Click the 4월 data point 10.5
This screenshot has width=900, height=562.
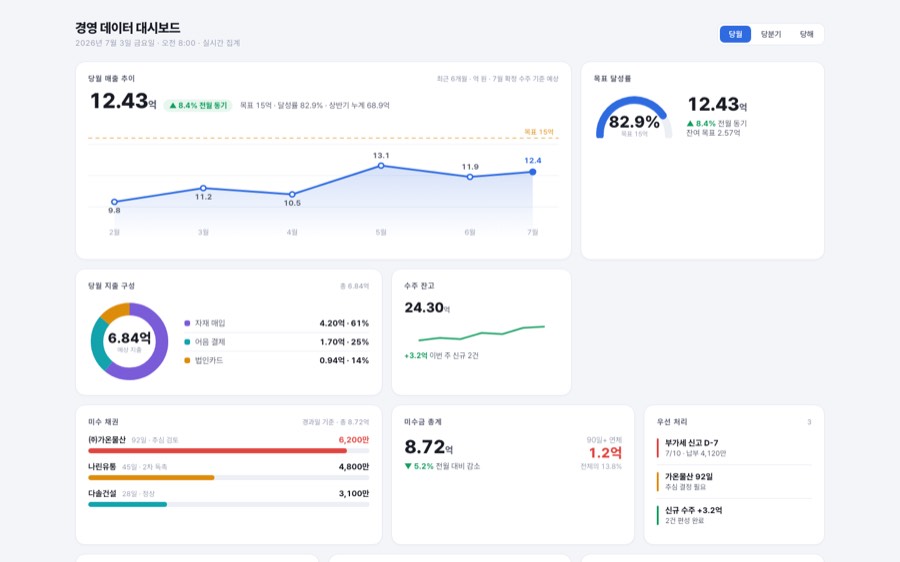(x=292, y=195)
